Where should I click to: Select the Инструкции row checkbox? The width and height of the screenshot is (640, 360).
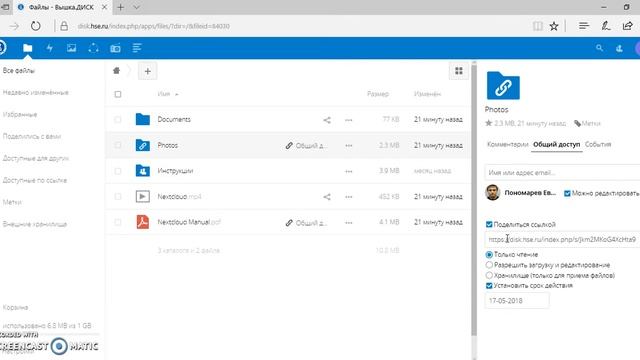pos(118,171)
